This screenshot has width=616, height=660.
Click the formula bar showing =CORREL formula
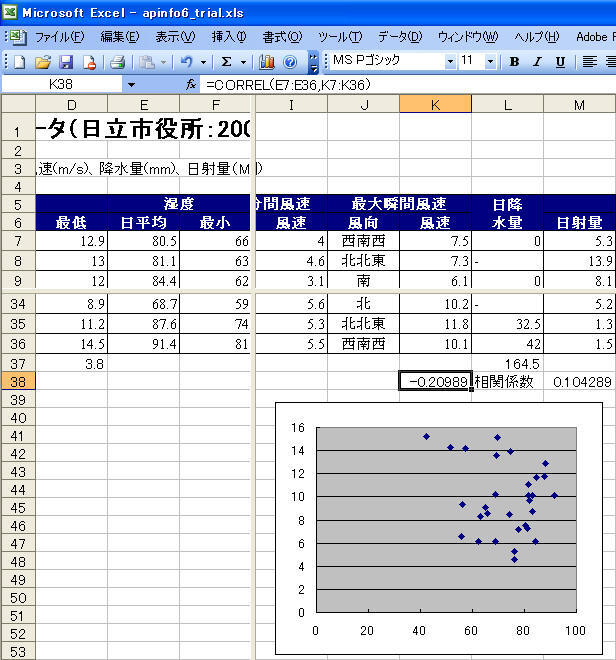tap(400, 85)
